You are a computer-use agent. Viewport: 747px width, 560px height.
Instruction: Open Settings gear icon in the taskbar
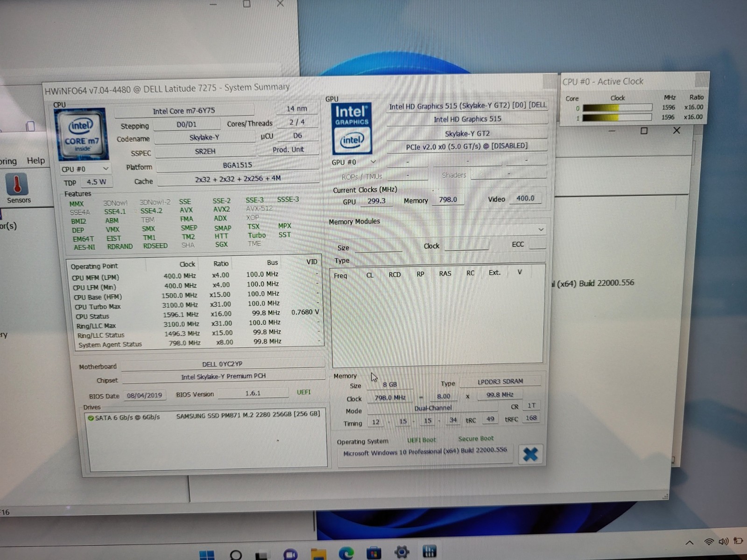coord(401,553)
